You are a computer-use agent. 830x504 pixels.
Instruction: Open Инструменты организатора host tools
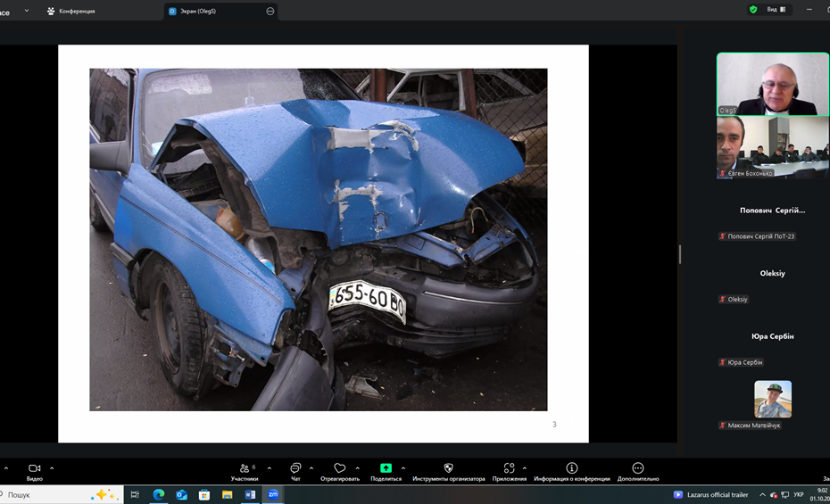[448, 471]
